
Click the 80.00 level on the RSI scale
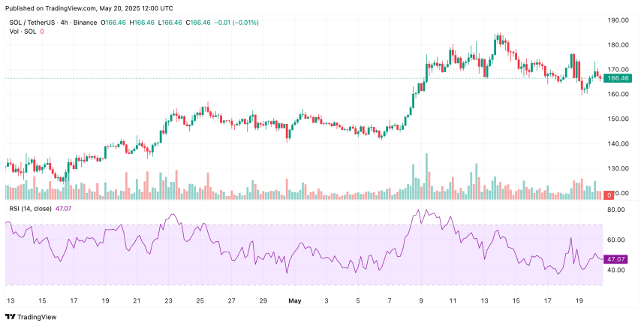coord(617,210)
